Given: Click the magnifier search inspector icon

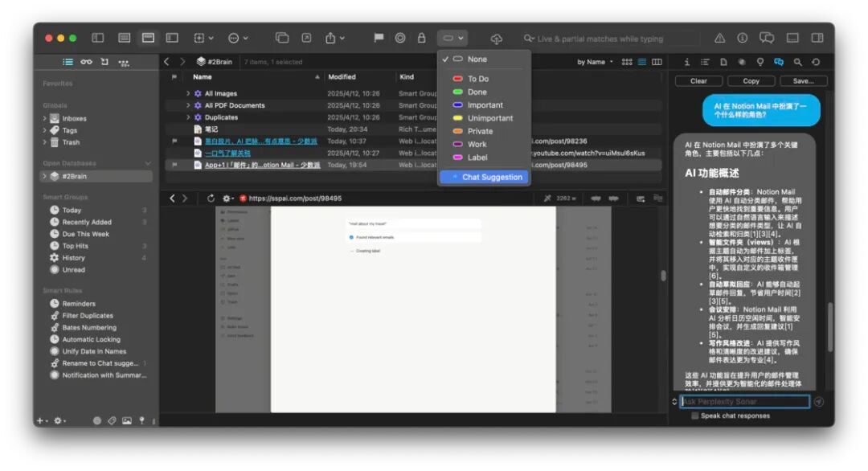Looking at the screenshot, I should tap(797, 62).
